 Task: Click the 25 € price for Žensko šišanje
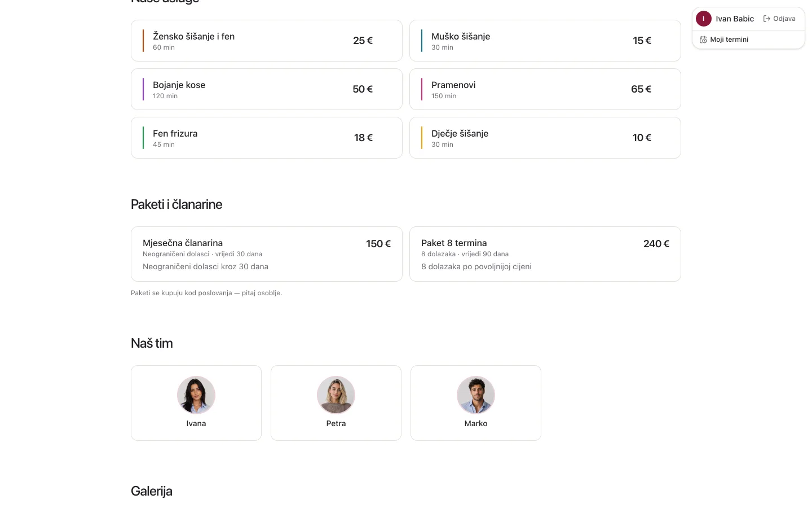tap(363, 41)
